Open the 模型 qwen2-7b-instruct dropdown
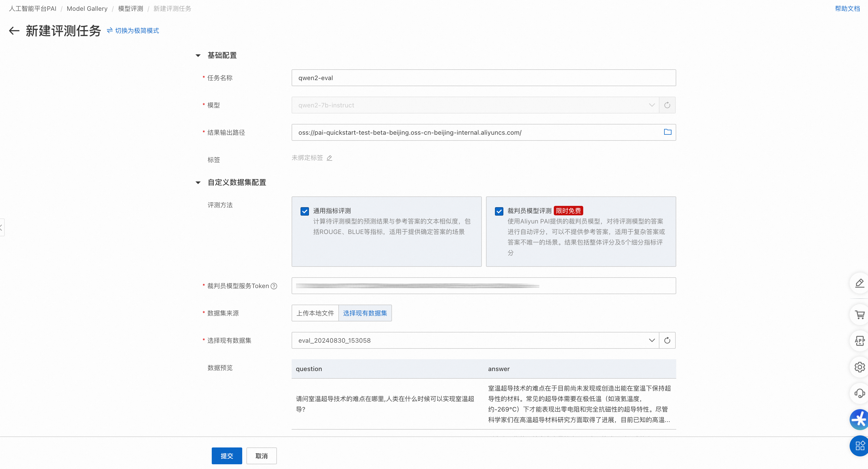 point(475,105)
